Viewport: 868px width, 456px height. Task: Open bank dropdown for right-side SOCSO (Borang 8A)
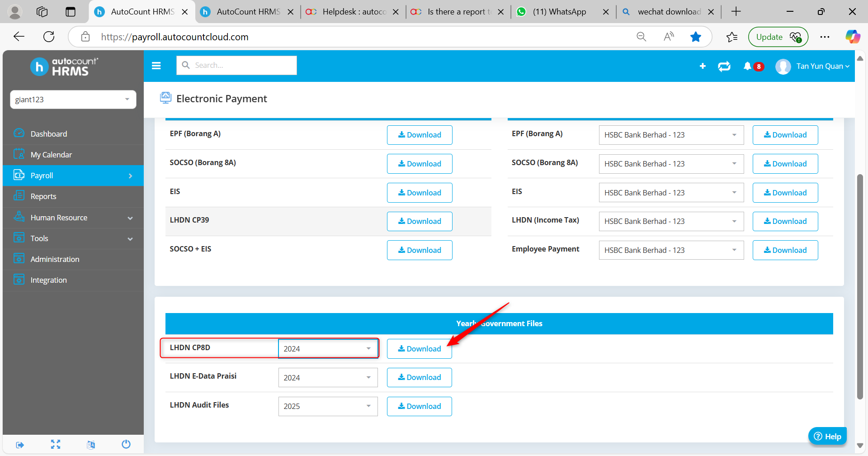[x=671, y=164]
